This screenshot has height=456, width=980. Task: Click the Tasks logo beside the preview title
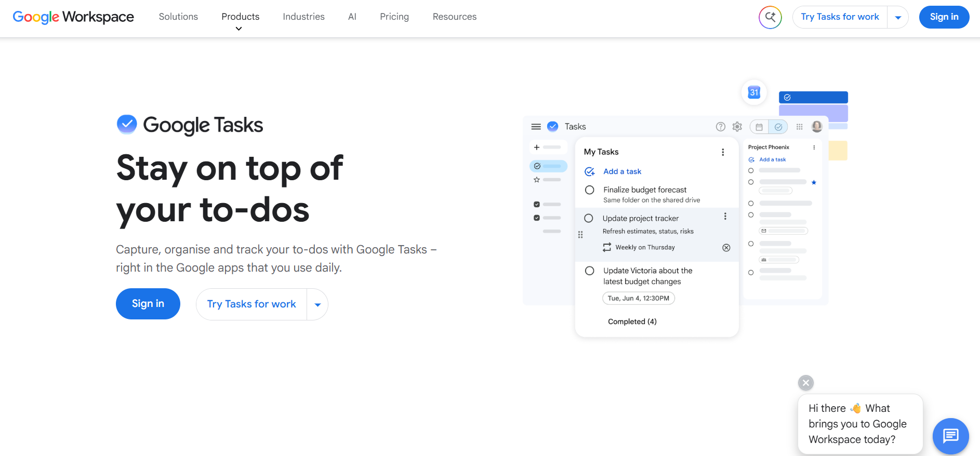(x=553, y=126)
